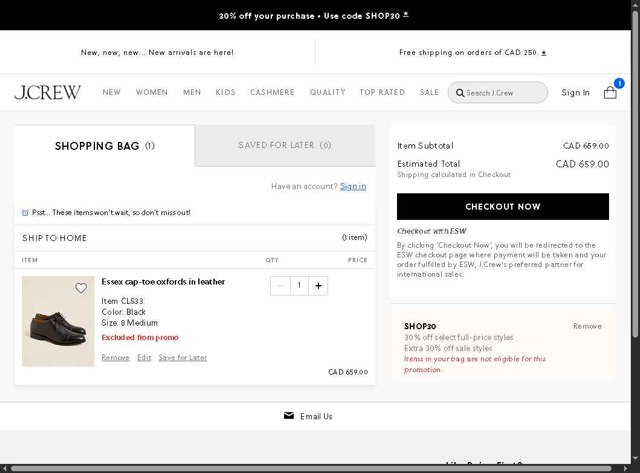Open the KIDS menu
The image size is (640, 473).
pyautogui.click(x=225, y=92)
